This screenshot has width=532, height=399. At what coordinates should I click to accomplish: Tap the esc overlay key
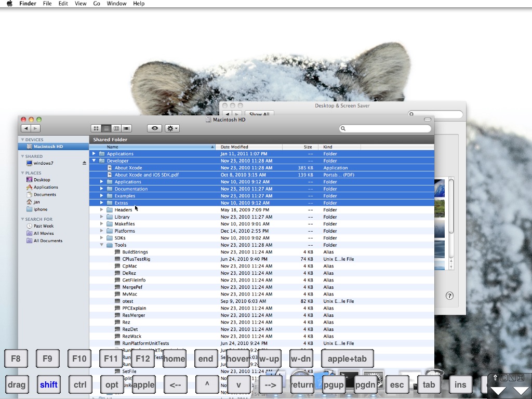point(397,384)
